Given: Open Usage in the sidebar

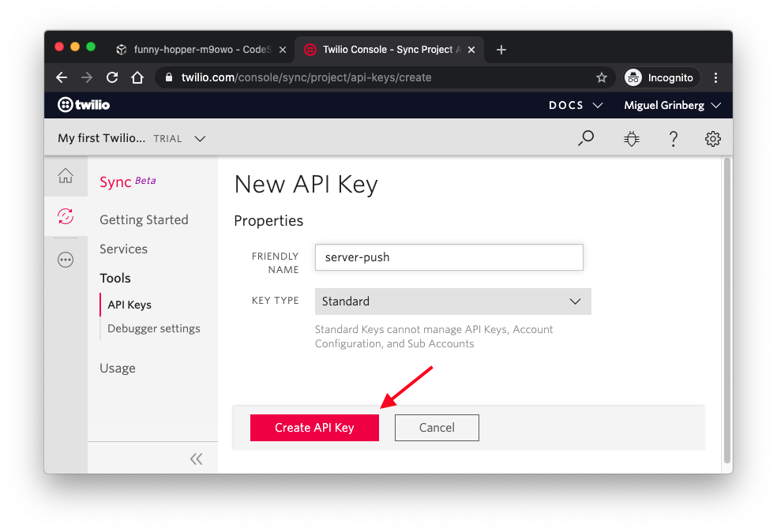Looking at the screenshot, I should 118,368.
